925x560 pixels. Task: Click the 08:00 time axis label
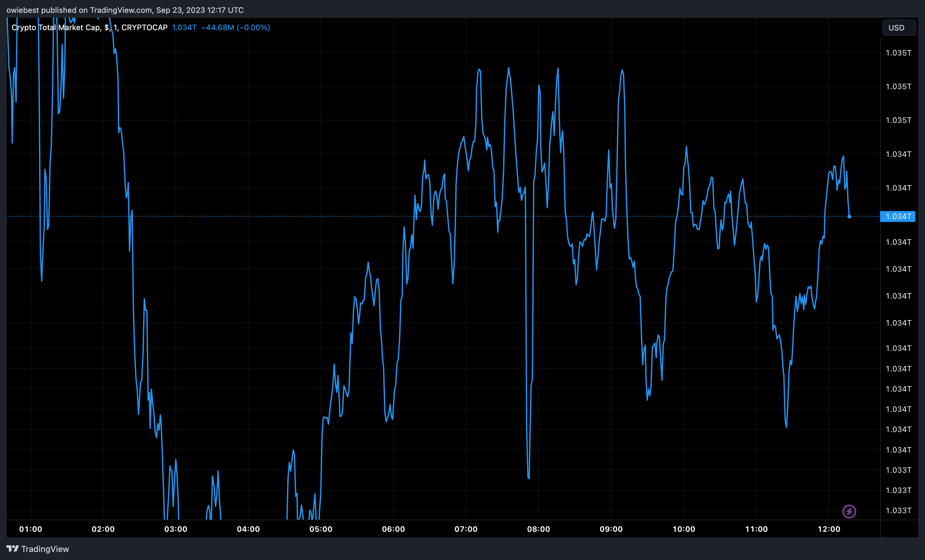[538, 529]
